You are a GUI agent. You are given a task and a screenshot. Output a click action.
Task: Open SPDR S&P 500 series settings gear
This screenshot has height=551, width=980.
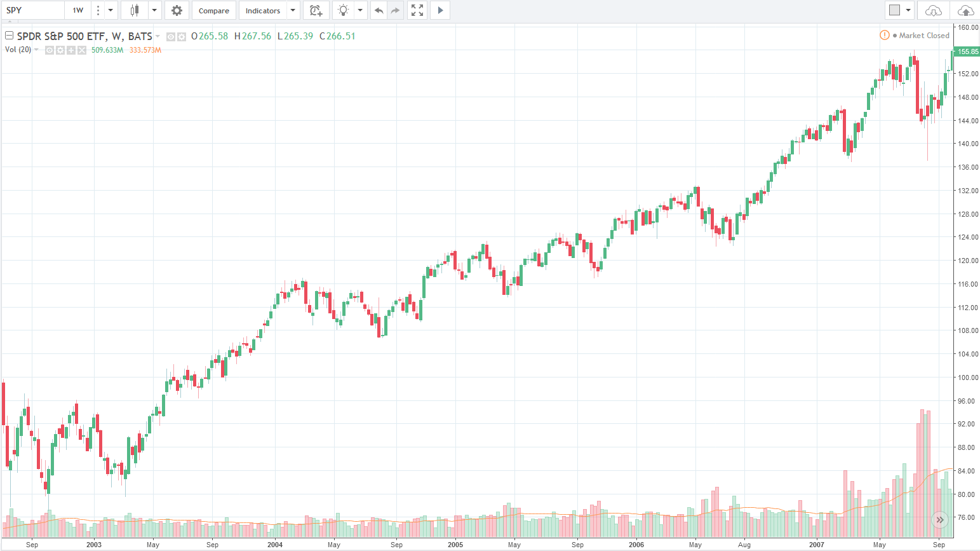coord(181,37)
